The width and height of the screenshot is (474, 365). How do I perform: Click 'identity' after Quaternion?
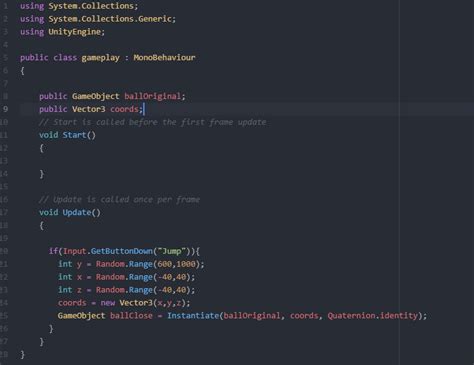tap(399, 316)
